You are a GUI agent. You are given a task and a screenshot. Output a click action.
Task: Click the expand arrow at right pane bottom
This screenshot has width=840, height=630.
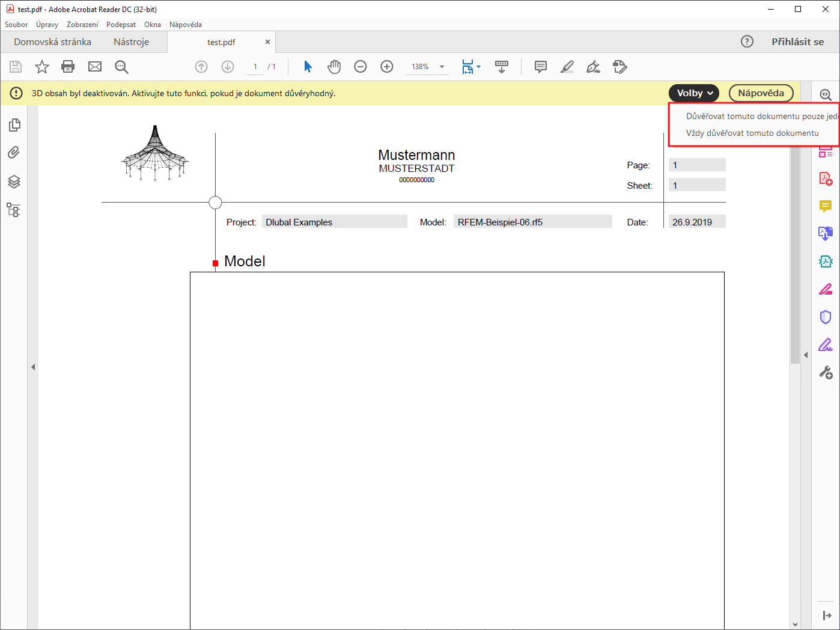coord(827,616)
